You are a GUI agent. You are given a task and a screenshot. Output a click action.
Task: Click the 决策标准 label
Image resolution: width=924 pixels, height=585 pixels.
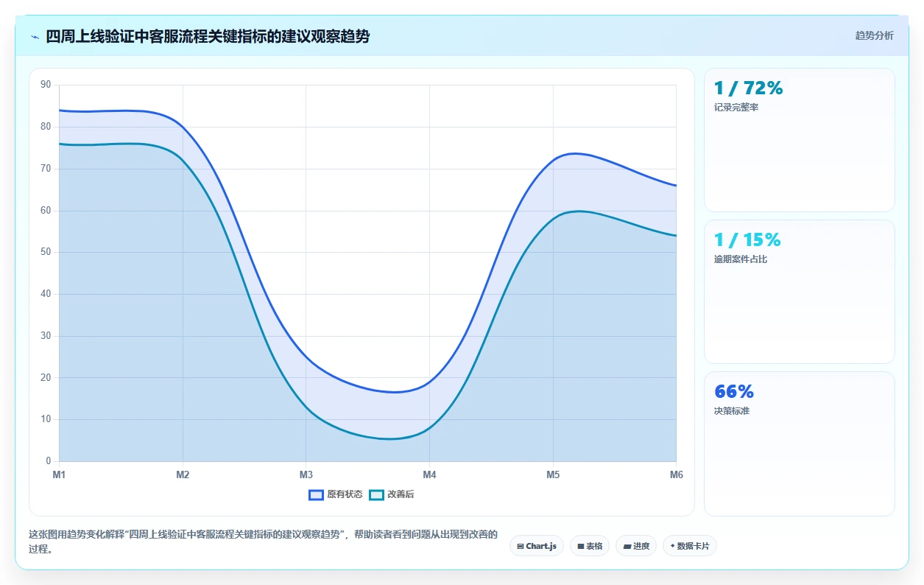[732, 411]
